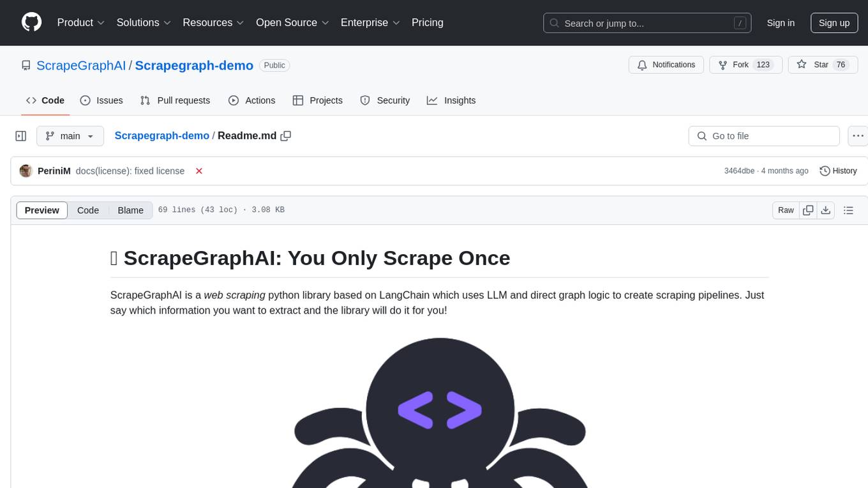
Task: Download the raw file
Action: coord(826,210)
